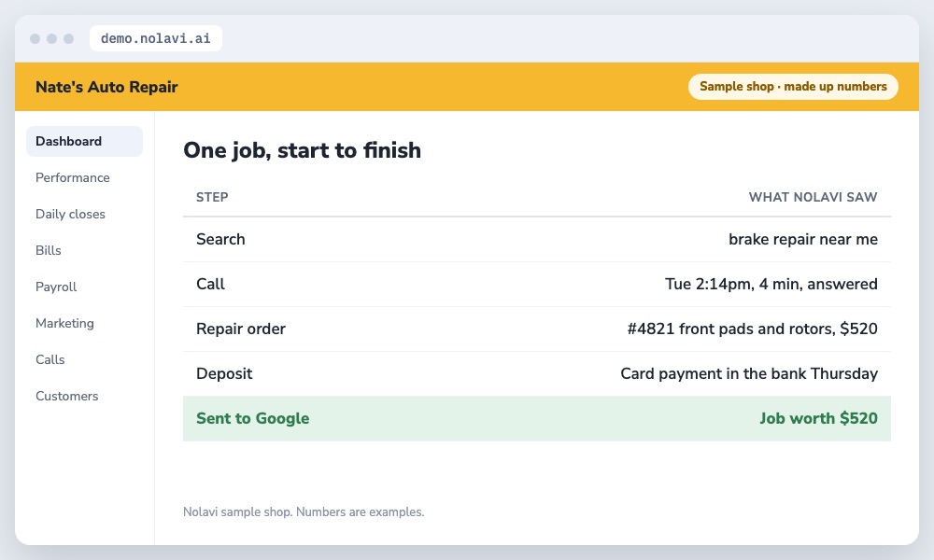The image size is (934, 560).
Task: Select the Call step cell
Action: pyautogui.click(x=210, y=284)
